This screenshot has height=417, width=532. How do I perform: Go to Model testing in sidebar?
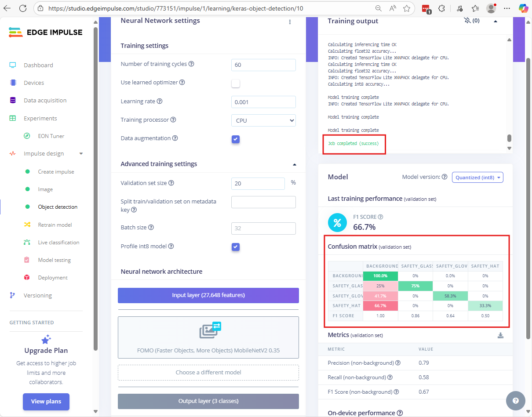[54, 260]
